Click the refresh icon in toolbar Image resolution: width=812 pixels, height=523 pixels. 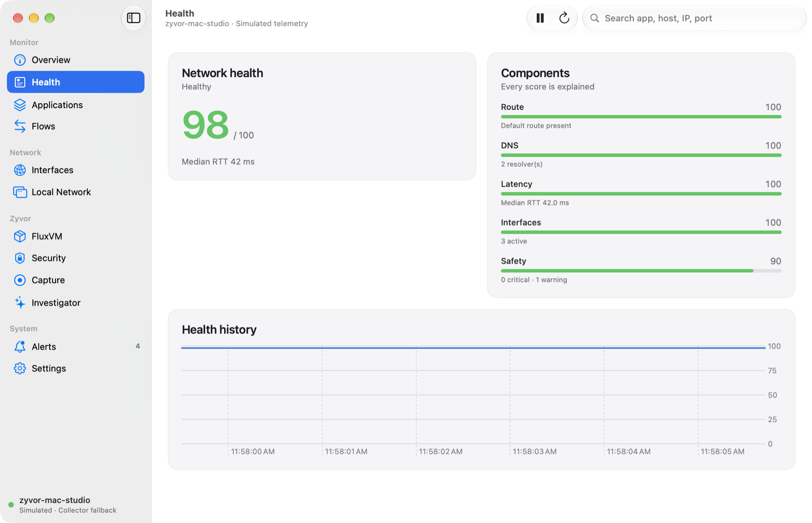coord(564,18)
